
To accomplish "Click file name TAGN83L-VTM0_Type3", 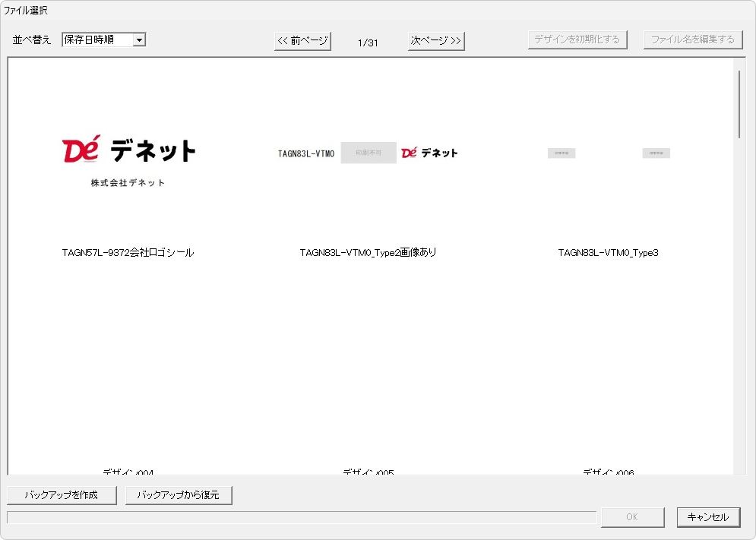I will pos(608,253).
